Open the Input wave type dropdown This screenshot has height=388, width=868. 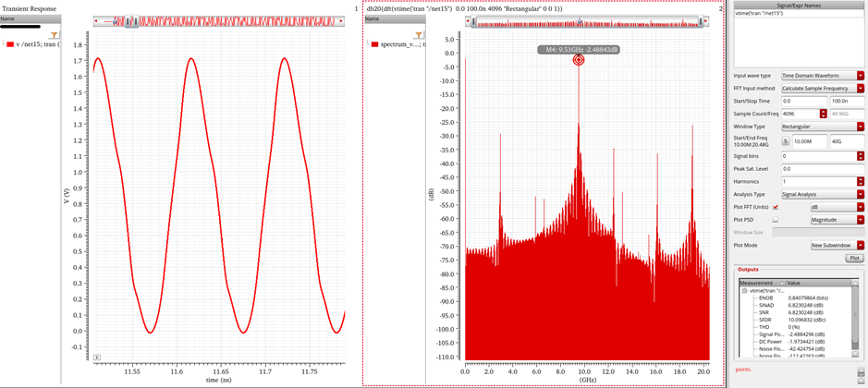click(x=860, y=76)
